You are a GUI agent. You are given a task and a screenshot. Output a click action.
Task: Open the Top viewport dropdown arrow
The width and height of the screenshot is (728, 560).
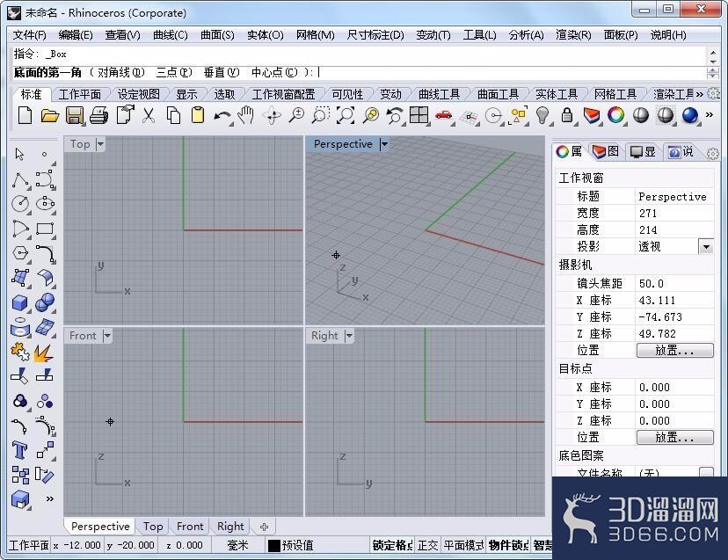pos(100,144)
